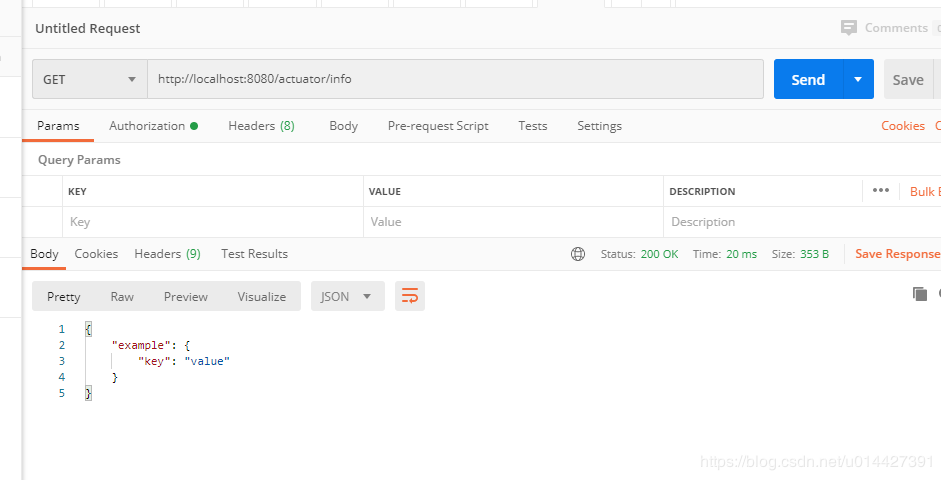Viewport: 941px width, 480px height.
Task: Select the Raw response view
Action: pyautogui.click(x=122, y=296)
